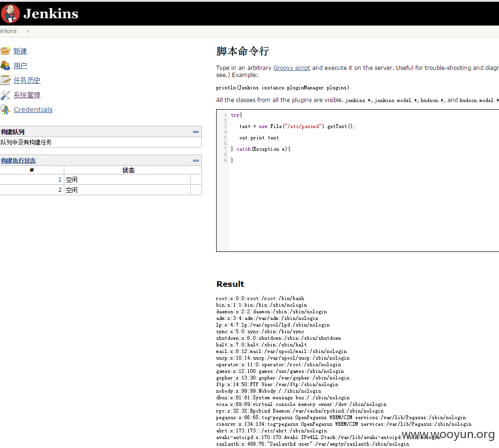The width and height of the screenshot is (499, 448).
Task: Click the root:x:0:0 result line
Action: (260, 299)
